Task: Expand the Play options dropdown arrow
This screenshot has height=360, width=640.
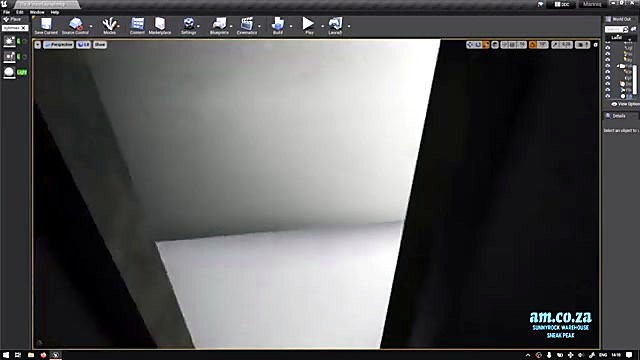Action: (322, 26)
